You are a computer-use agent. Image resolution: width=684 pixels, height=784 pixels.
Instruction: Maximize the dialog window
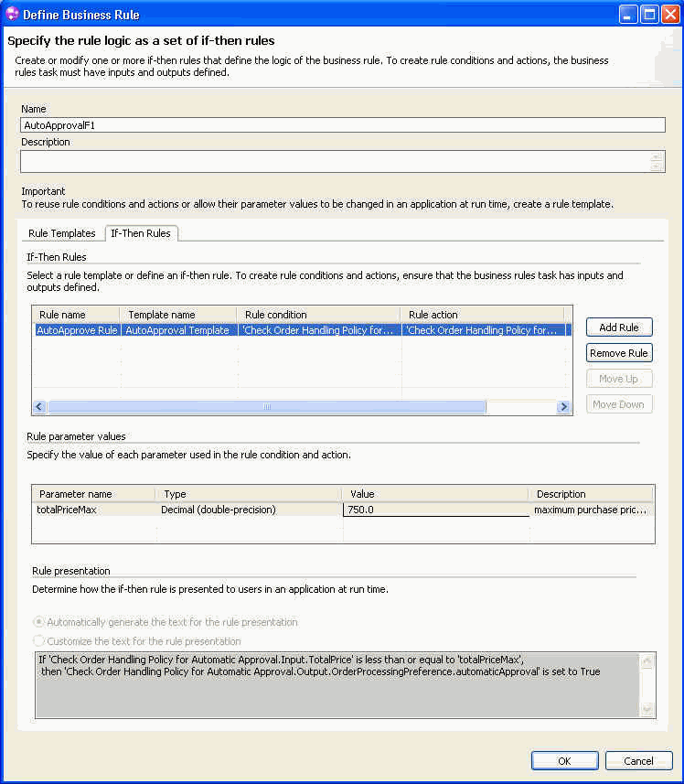pos(649,14)
